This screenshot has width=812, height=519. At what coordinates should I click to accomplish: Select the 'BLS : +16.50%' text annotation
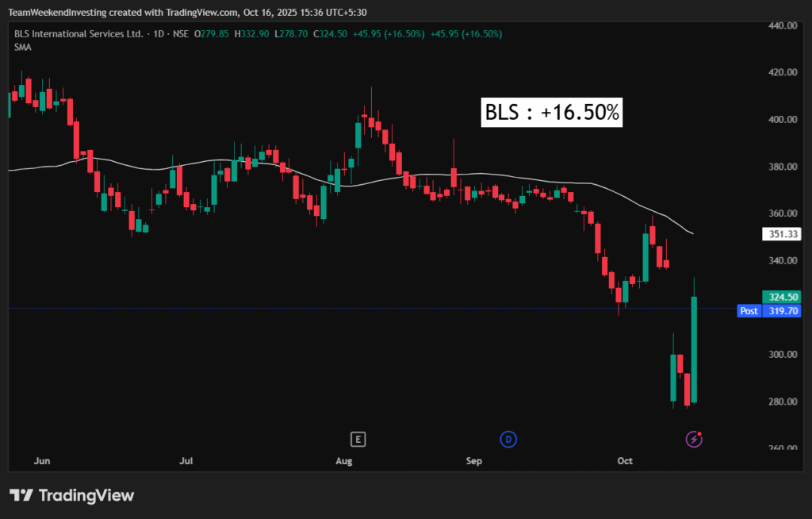coord(552,113)
